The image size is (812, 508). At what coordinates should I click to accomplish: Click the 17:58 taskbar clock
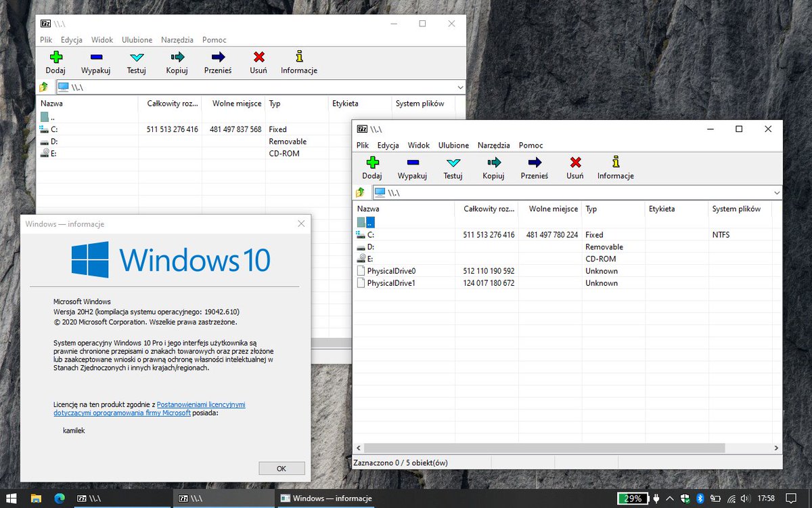click(x=766, y=498)
